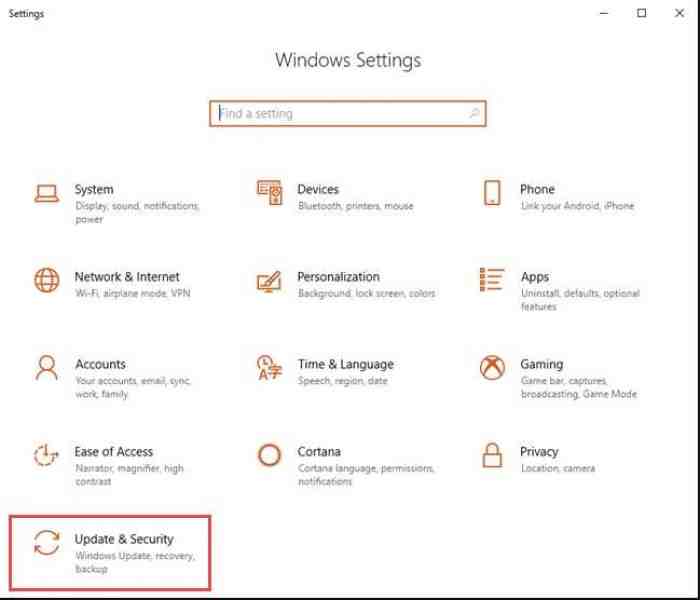Screen dimensions: 700x600
Task: Open the Gaming Xbox icon
Action: pos(492,368)
